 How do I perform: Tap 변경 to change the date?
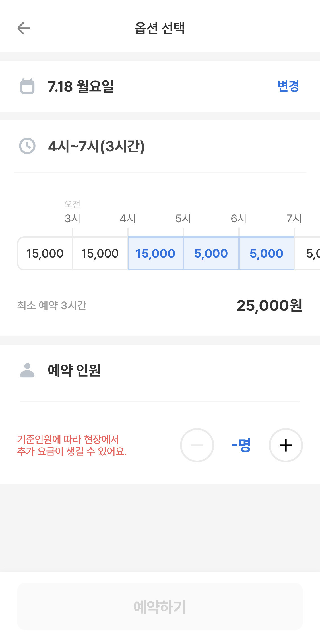288,86
